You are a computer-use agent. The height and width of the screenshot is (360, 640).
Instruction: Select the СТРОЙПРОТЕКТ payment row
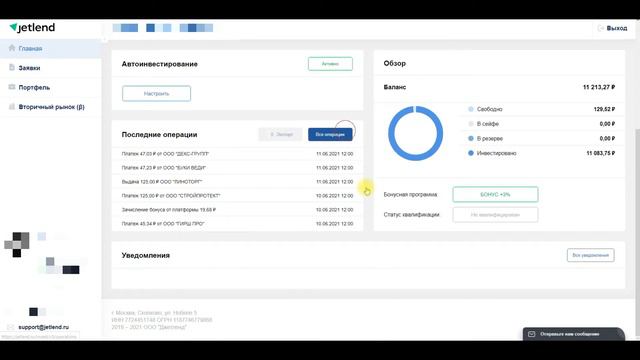pos(237,196)
